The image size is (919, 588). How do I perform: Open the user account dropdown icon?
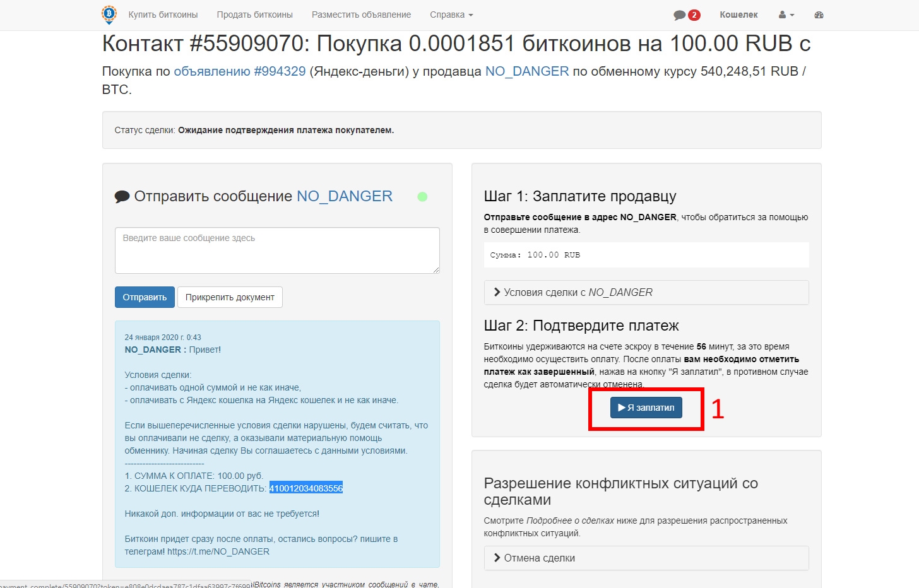(786, 15)
